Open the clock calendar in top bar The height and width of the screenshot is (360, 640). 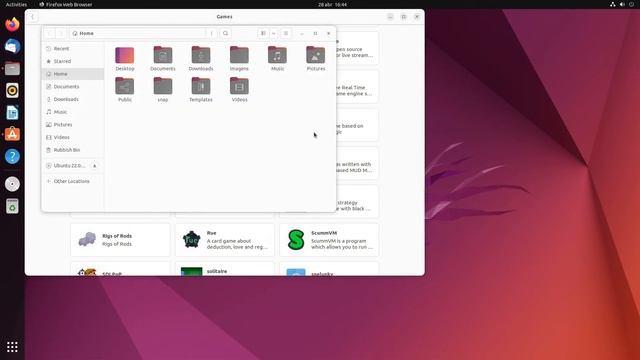coord(332,4)
